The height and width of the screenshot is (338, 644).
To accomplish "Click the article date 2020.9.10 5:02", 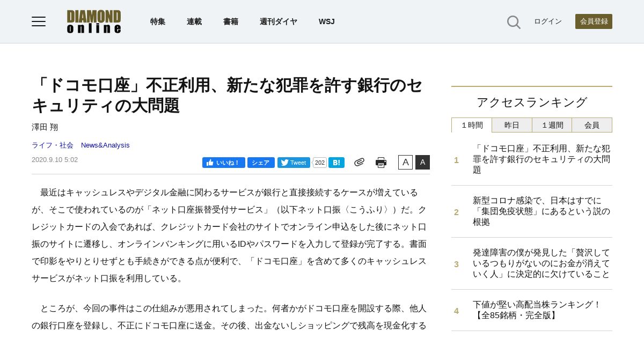I will 55,160.
